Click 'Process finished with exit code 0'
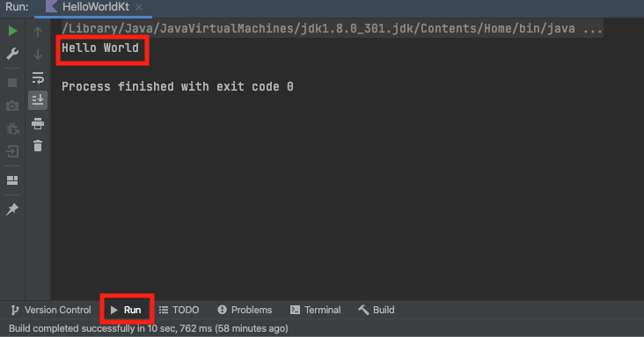 [178, 87]
